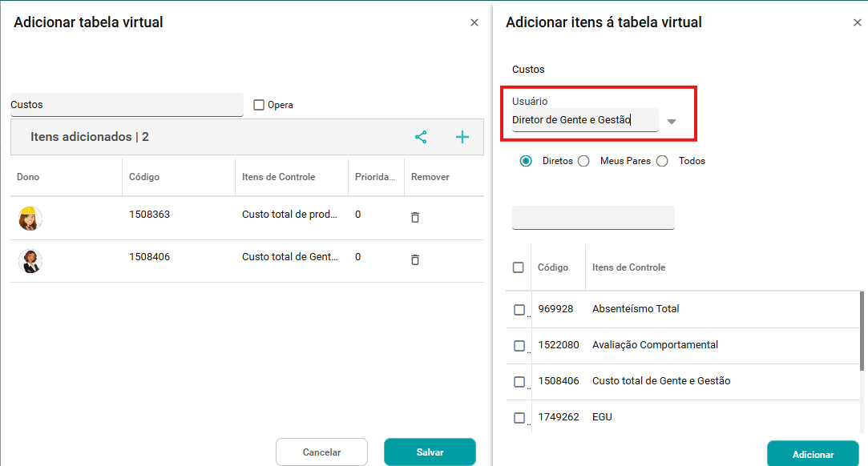Screen dimensions: 868x466
Task: Click the items list vertical scrollbar
Action: [862, 328]
